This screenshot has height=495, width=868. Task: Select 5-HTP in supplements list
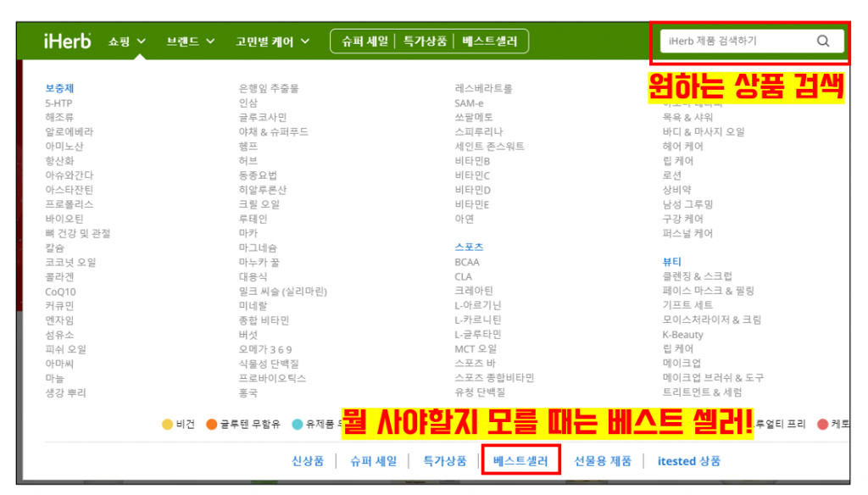pyautogui.click(x=58, y=103)
